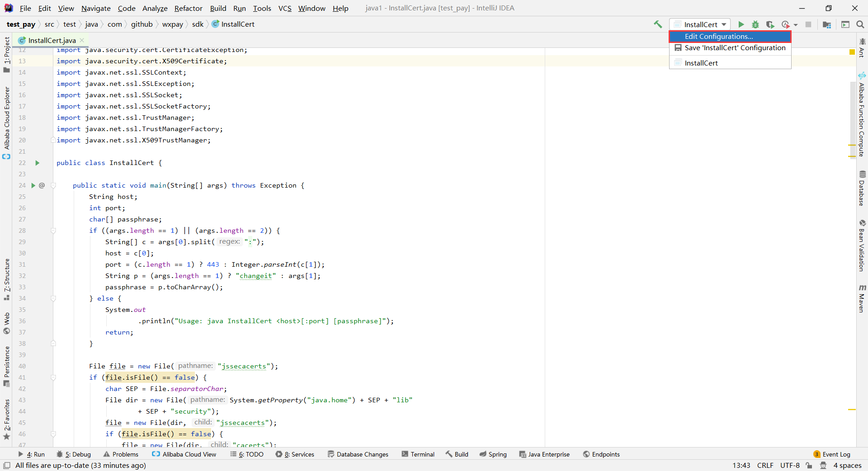This screenshot has width=868, height=471.
Task: Open the Web tool window
Action: coord(6,323)
